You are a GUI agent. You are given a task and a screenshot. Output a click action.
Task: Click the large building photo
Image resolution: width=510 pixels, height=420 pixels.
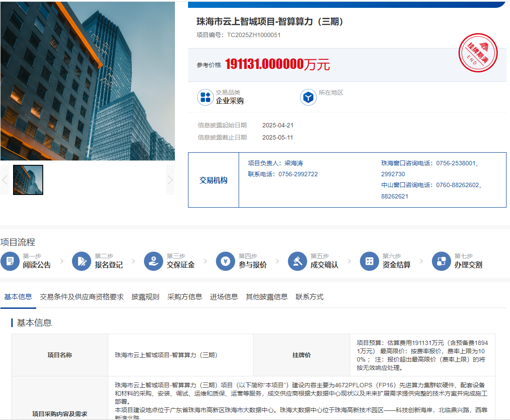(x=88, y=81)
